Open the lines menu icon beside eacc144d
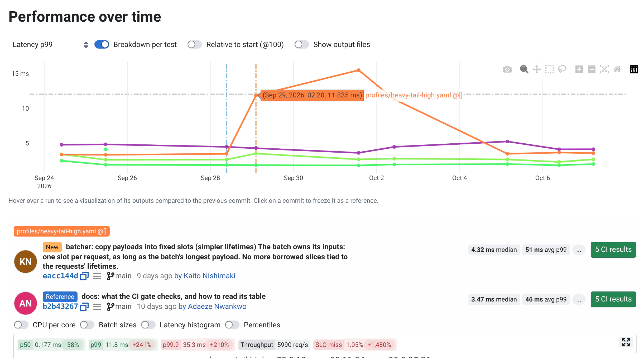The image size is (644, 358). tap(97, 276)
